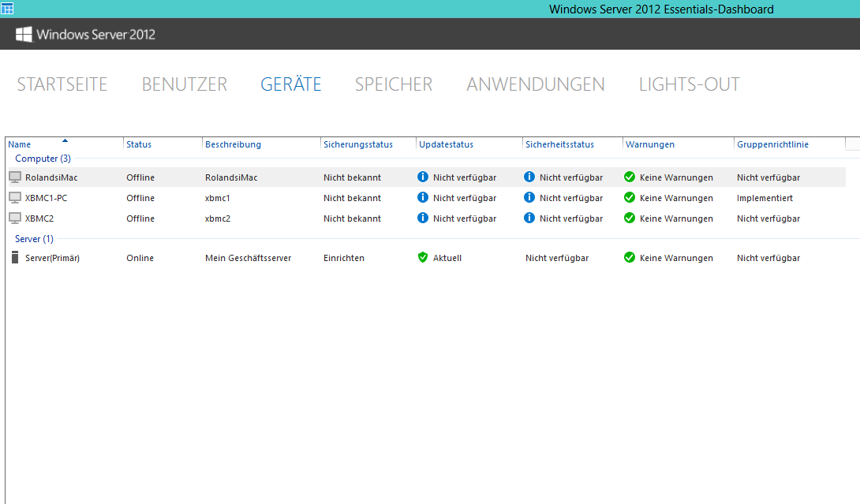Click the sort arrow on Name column

coord(65,140)
